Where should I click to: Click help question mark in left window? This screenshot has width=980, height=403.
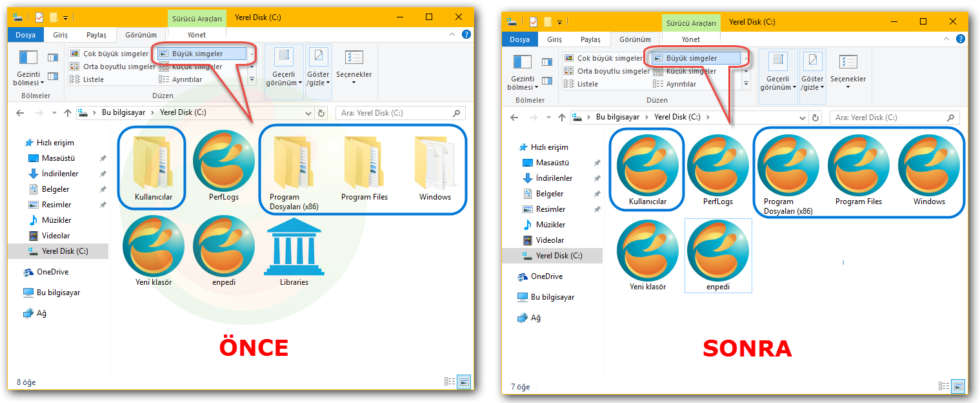pos(466,34)
